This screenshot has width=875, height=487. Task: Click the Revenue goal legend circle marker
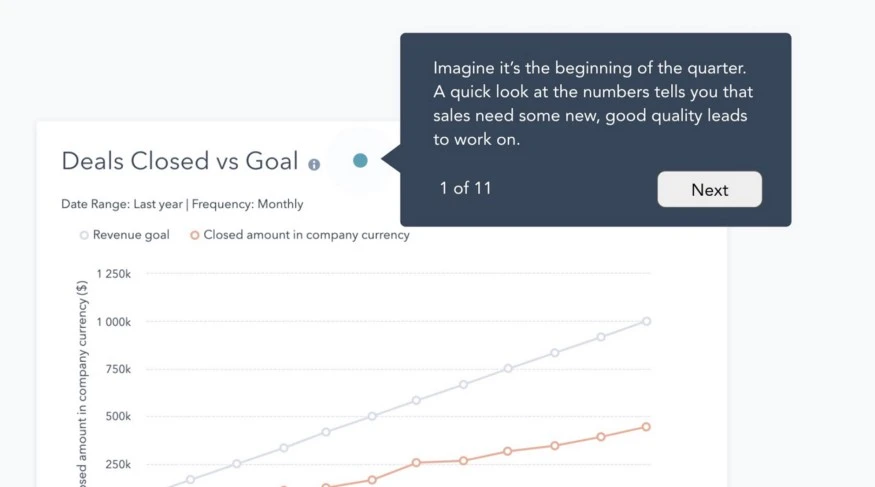click(84, 235)
